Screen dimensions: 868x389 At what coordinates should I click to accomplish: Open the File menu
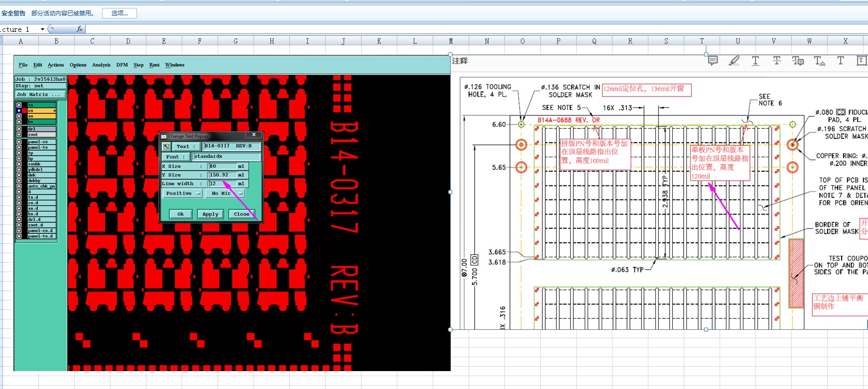click(23, 65)
